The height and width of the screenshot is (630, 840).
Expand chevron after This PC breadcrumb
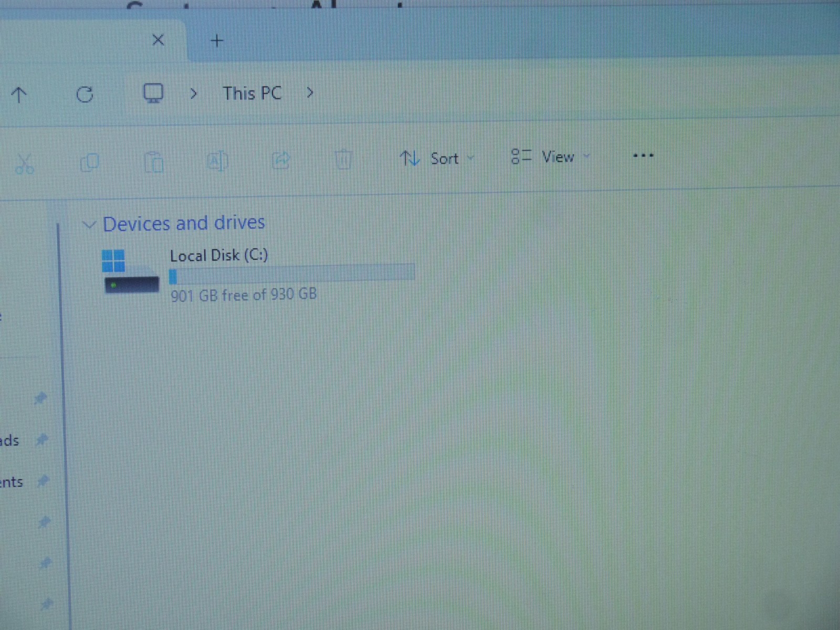[x=310, y=93]
